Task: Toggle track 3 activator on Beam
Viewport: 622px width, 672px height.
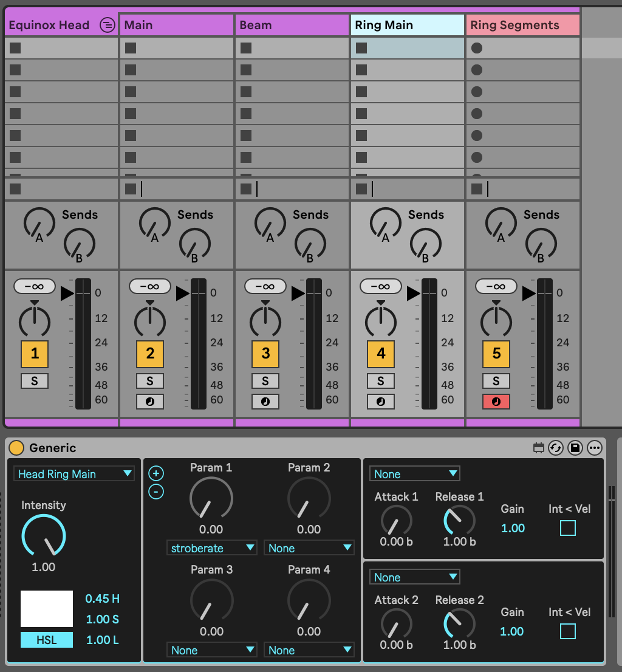Action: (265, 354)
